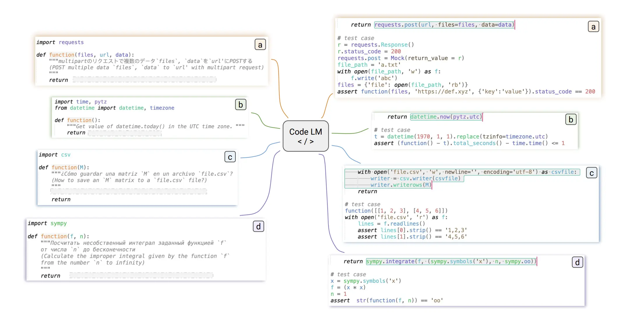
Task: Click assert line with 'total_seconds()'
Action: pos(469,143)
